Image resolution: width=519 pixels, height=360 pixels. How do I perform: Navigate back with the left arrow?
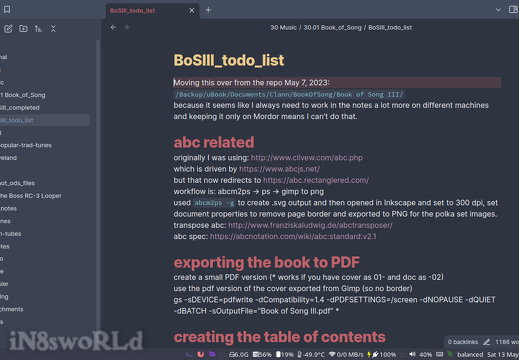(x=113, y=27)
